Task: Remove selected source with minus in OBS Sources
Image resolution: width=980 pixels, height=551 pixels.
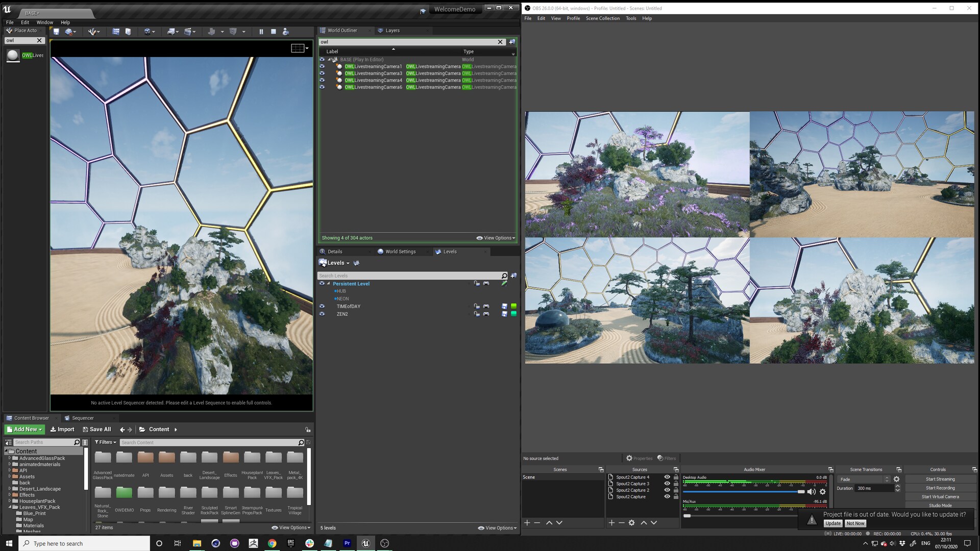Action: [x=622, y=523]
